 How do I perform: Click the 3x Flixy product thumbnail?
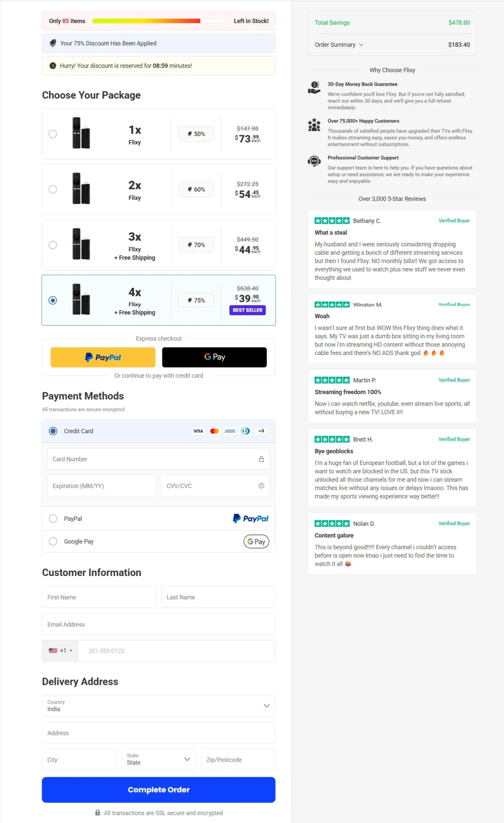tap(81, 244)
